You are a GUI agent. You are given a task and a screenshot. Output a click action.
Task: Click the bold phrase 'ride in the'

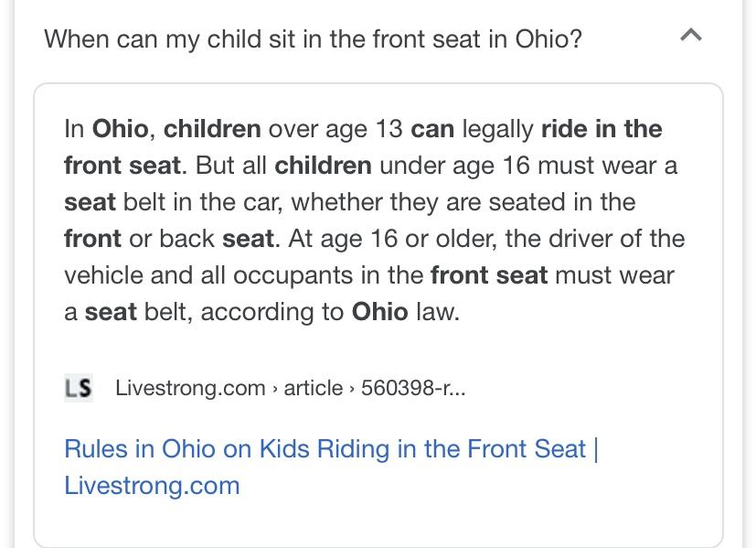click(x=602, y=129)
